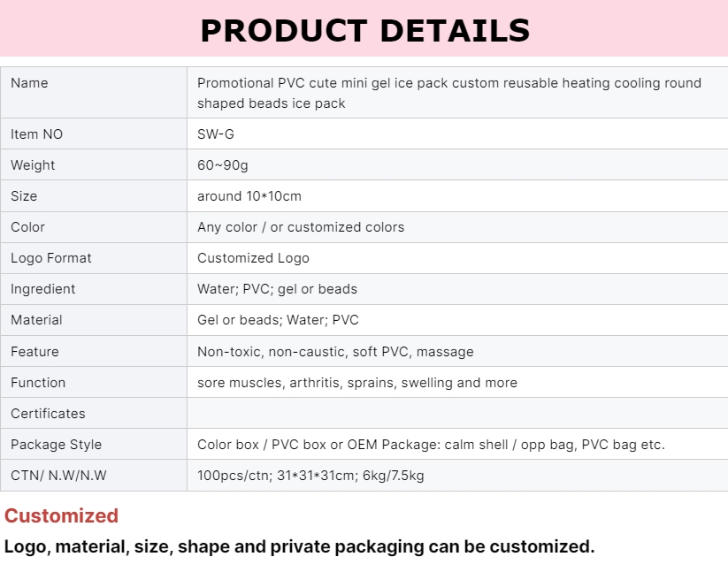728x572 pixels.
Task: Click the CTN/ N.W/N.W label cell
Action: tap(58, 476)
